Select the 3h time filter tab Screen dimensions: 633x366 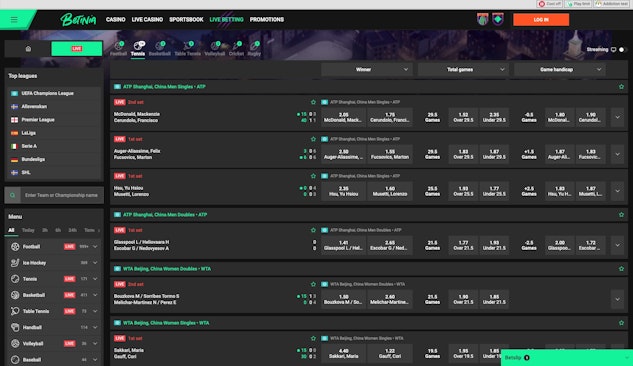point(45,230)
